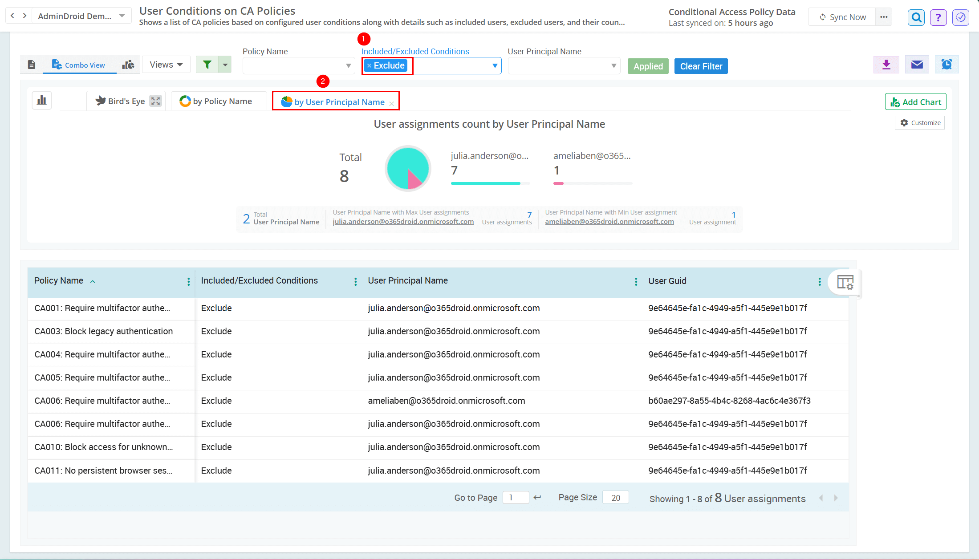Open the search icon in header
979x560 pixels.
point(916,17)
